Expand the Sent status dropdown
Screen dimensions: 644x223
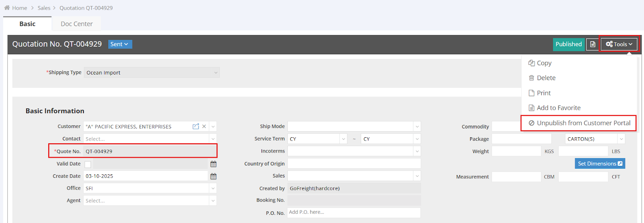[120, 44]
